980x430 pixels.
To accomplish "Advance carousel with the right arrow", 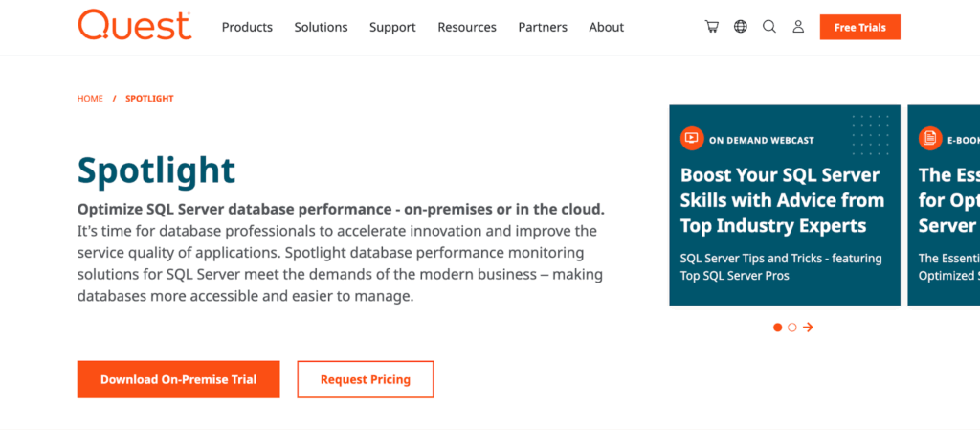I will click(809, 328).
